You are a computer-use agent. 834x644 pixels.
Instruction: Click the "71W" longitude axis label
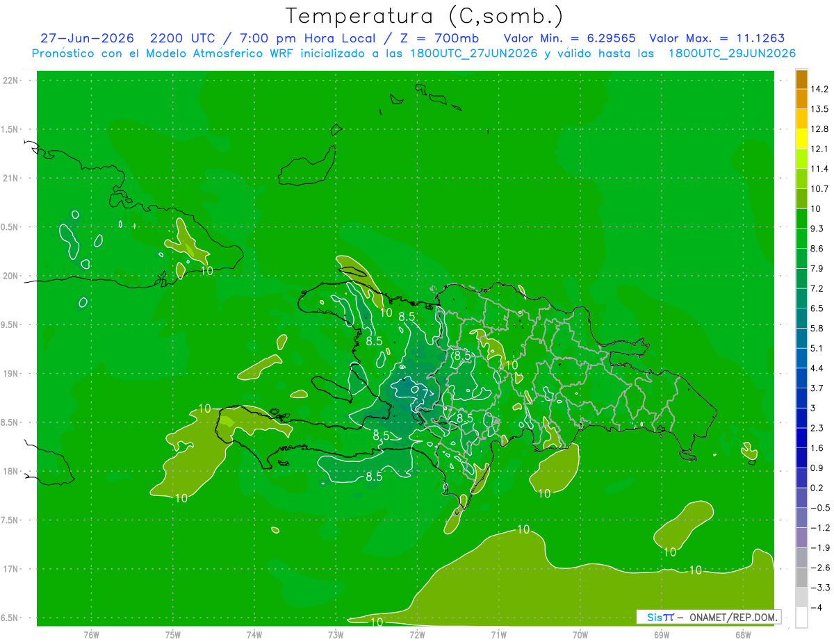(498, 634)
